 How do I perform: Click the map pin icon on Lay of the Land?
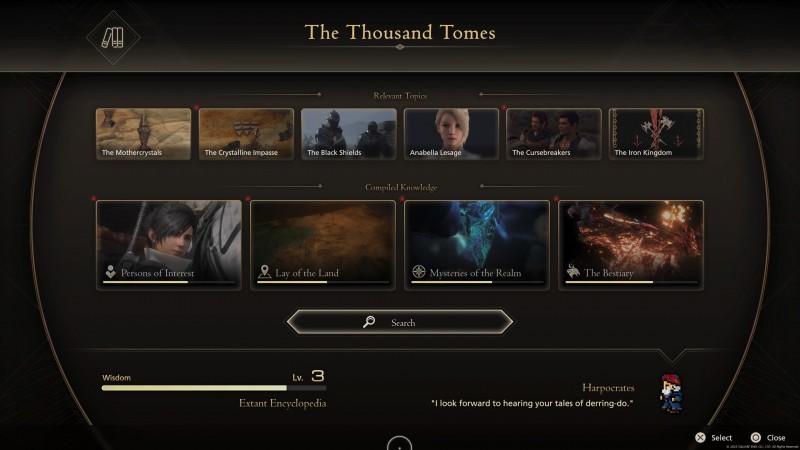[x=264, y=271]
